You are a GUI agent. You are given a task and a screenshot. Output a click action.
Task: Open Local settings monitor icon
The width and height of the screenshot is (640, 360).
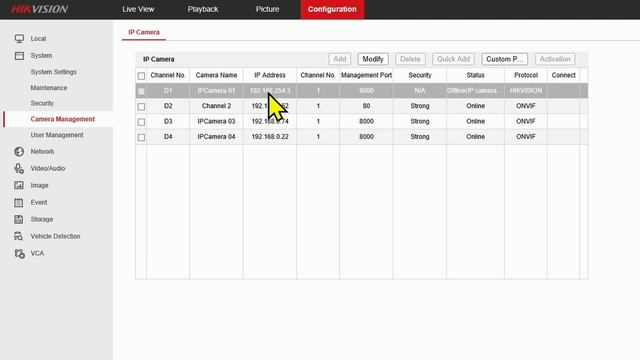[19, 38]
